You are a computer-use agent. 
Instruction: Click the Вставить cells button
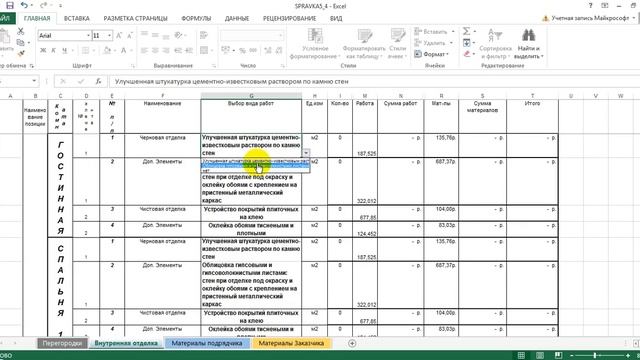(434, 31)
